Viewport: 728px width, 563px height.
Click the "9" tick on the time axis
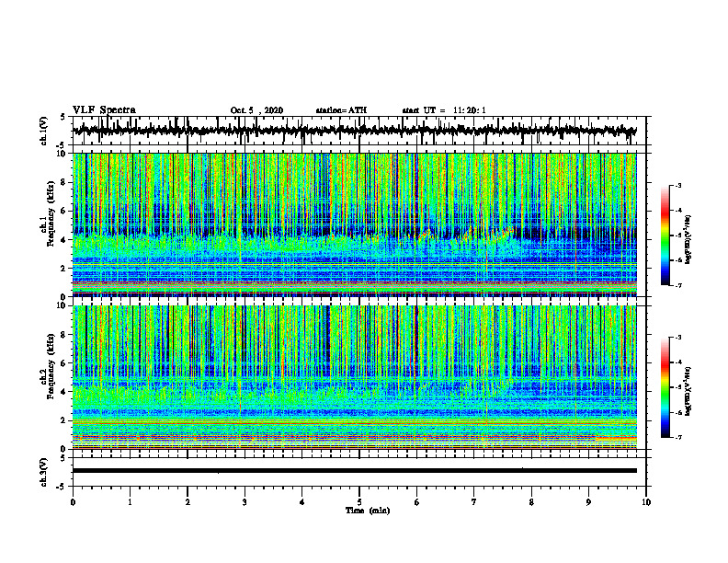588,502
